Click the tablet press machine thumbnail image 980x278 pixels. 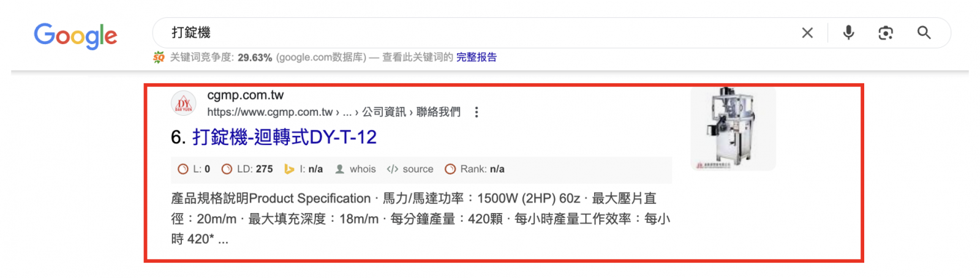(733, 129)
